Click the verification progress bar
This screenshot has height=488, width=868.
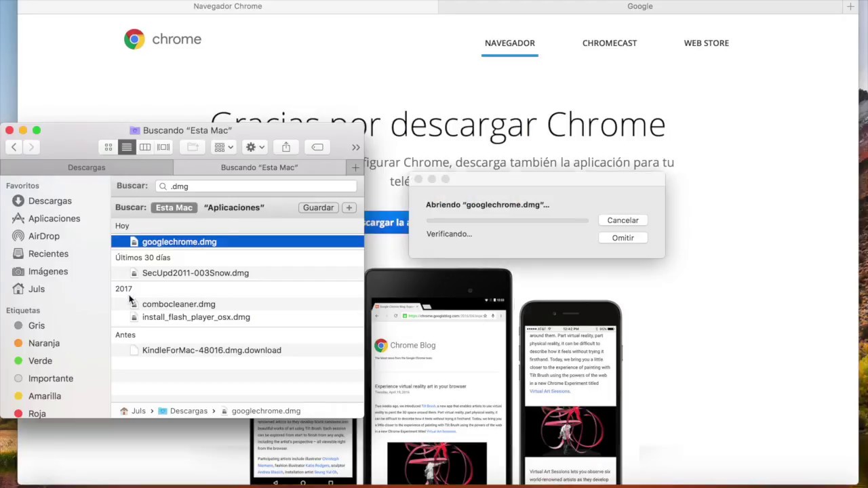click(507, 220)
